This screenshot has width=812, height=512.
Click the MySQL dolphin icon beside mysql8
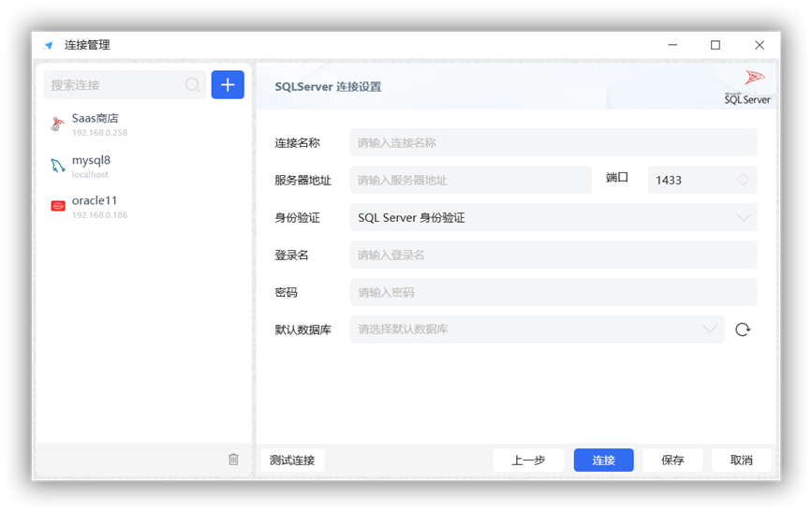pos(57,166)
